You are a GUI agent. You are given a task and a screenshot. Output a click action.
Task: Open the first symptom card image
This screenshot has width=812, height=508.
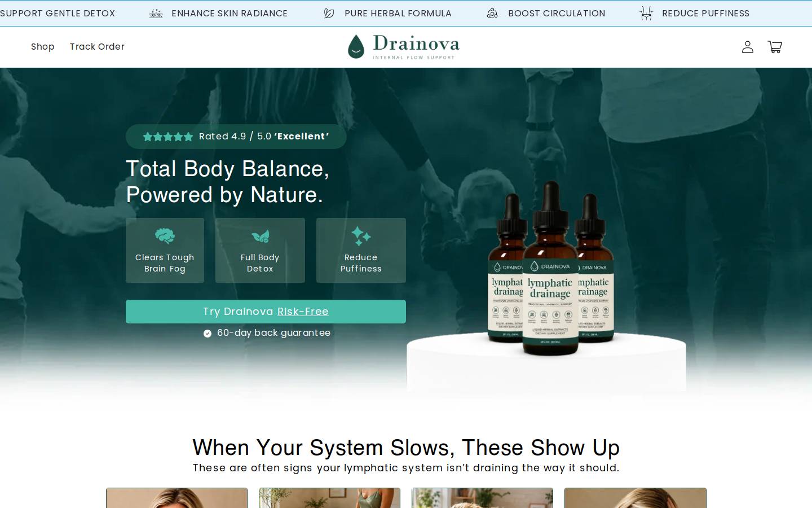point(176,498)
